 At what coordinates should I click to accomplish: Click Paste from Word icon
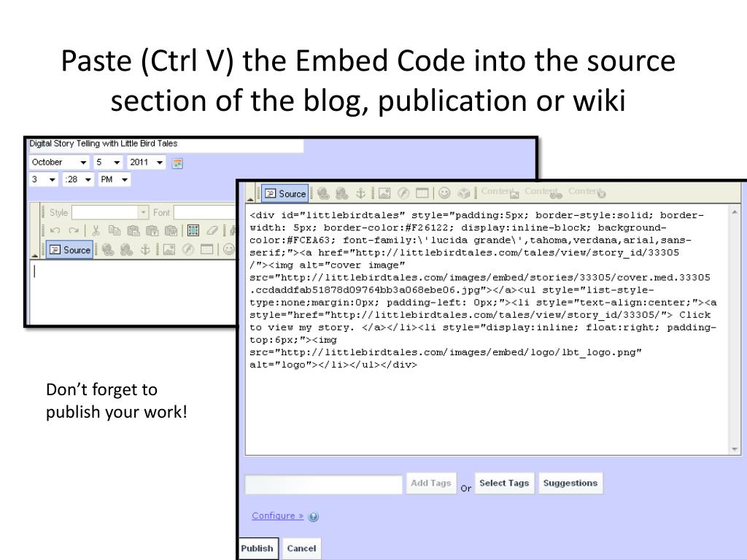(171, 230)
